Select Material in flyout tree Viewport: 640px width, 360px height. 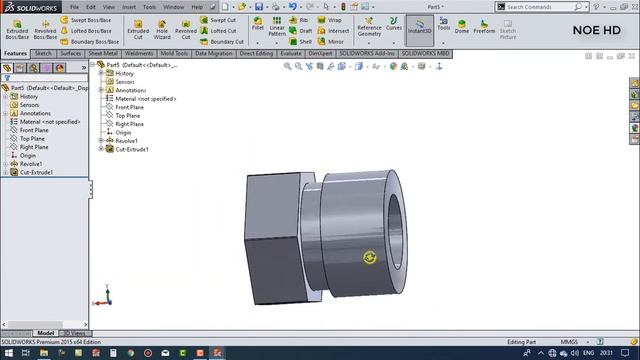[146, 99]
